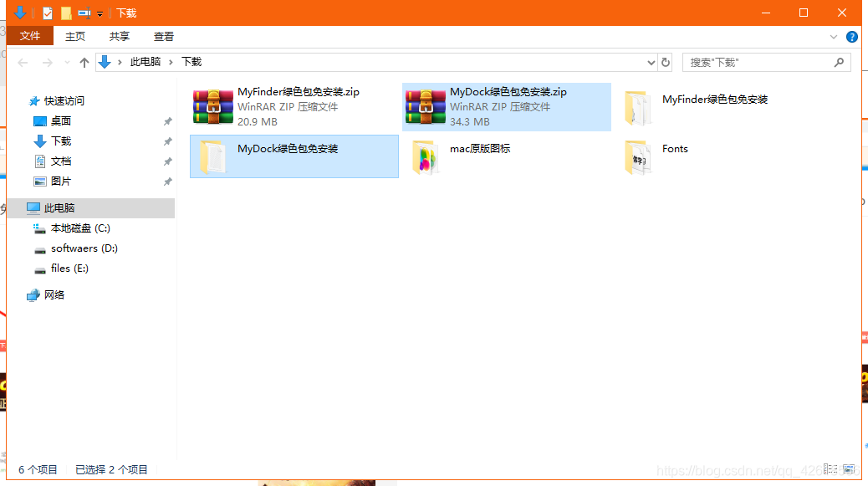Select 快速访问 in navigation pane
The image size is (868, 486).
pos(64,100)
